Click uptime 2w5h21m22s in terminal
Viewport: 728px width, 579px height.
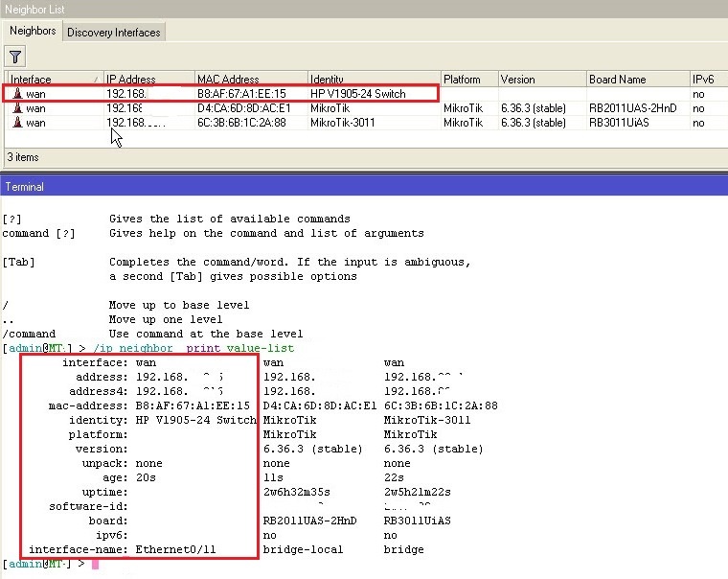point(417,492)
